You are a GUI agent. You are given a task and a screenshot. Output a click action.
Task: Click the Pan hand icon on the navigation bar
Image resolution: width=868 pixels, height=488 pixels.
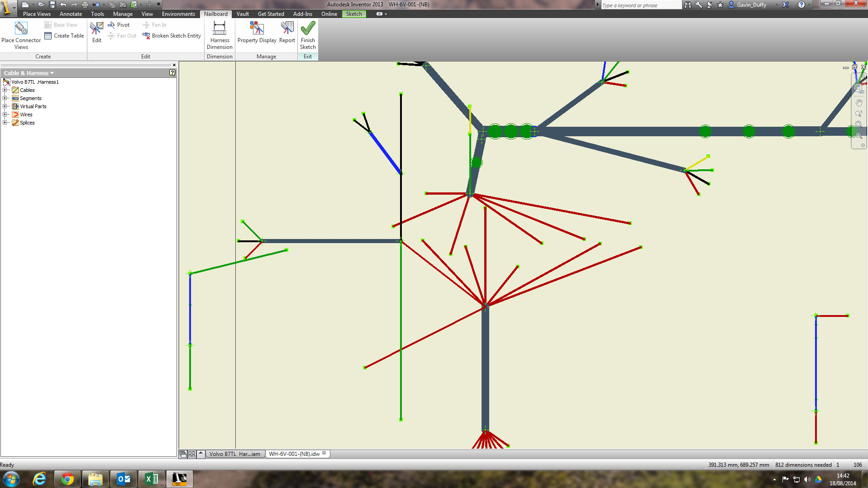coord(859,102)
